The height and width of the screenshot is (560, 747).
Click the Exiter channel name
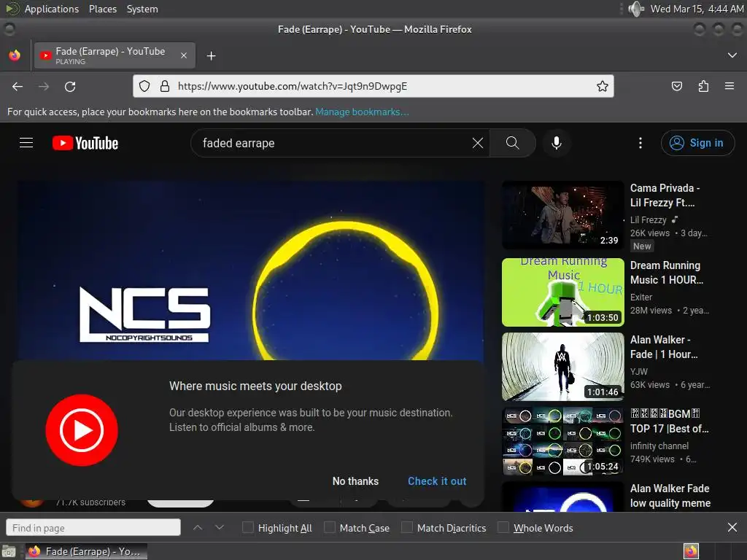pyautogui.click(x=640, y=297)
